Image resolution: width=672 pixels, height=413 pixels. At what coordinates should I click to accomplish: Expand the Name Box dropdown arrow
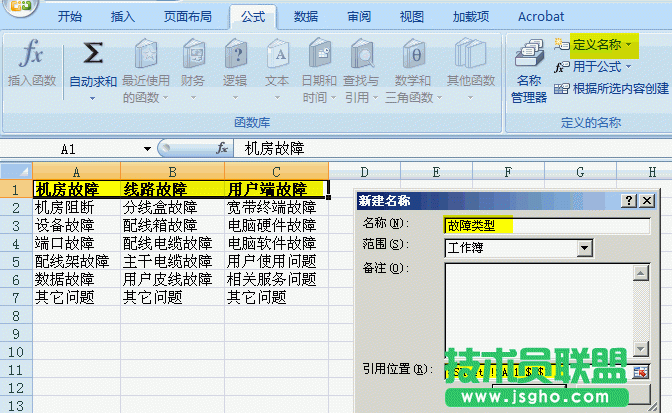(x=147, y=149)
